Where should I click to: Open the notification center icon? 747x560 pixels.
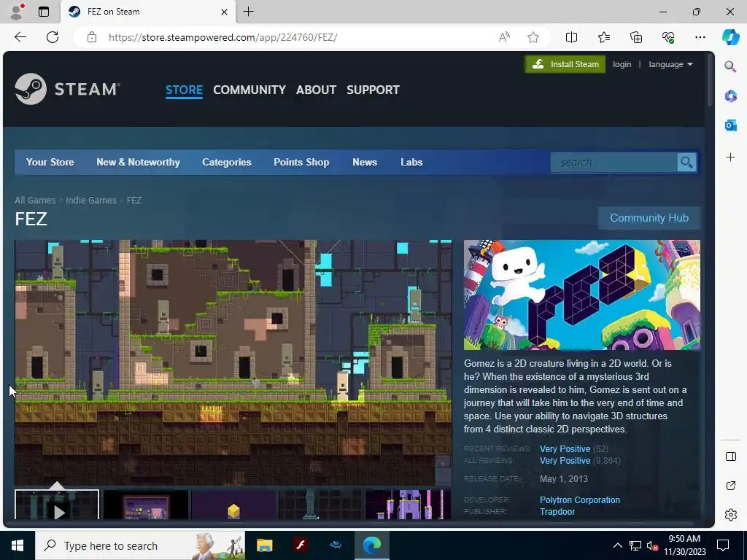point(723,545)
